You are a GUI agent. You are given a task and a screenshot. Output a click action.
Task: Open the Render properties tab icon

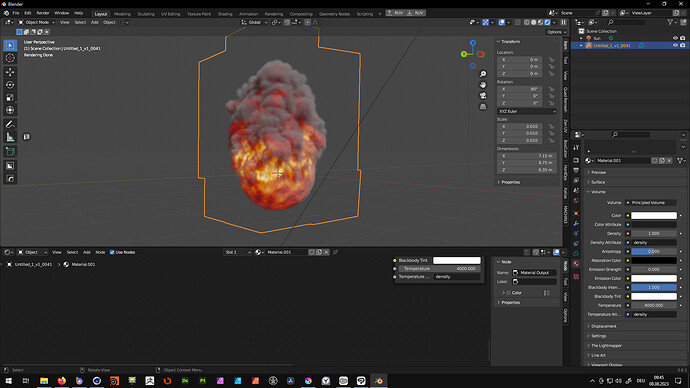click(576, 160)
